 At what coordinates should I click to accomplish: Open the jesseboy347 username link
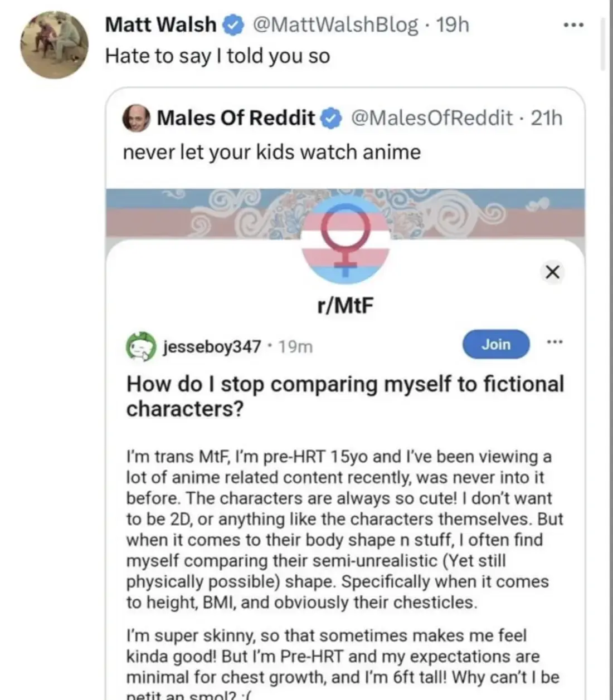tap(212, 347)
